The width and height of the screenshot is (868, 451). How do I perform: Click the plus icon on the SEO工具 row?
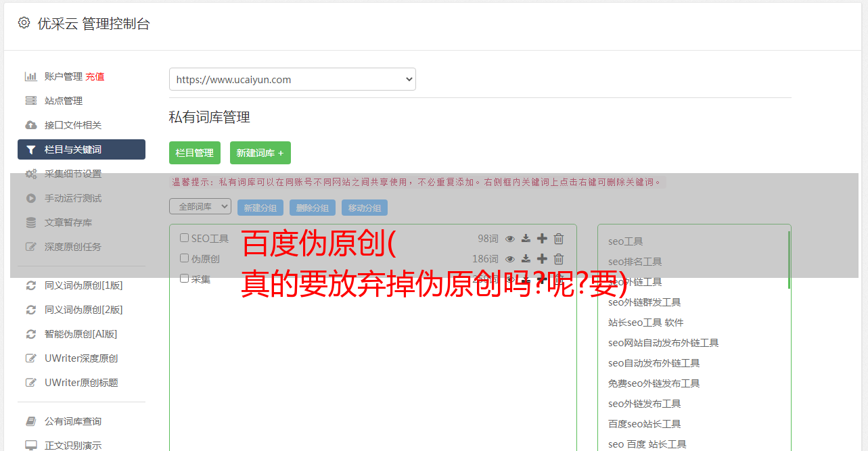pyautogui.click(x=542, y=239)
